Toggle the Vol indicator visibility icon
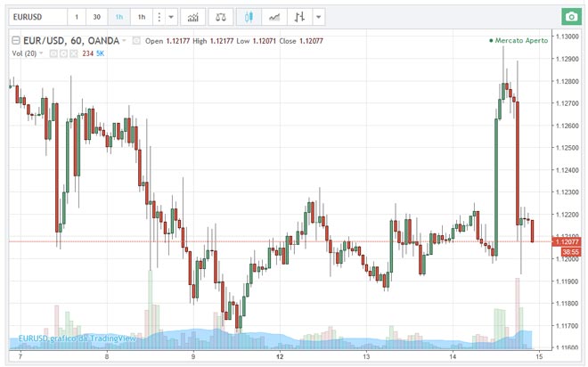This screenshot has height=367, width=588. [53, 53]
